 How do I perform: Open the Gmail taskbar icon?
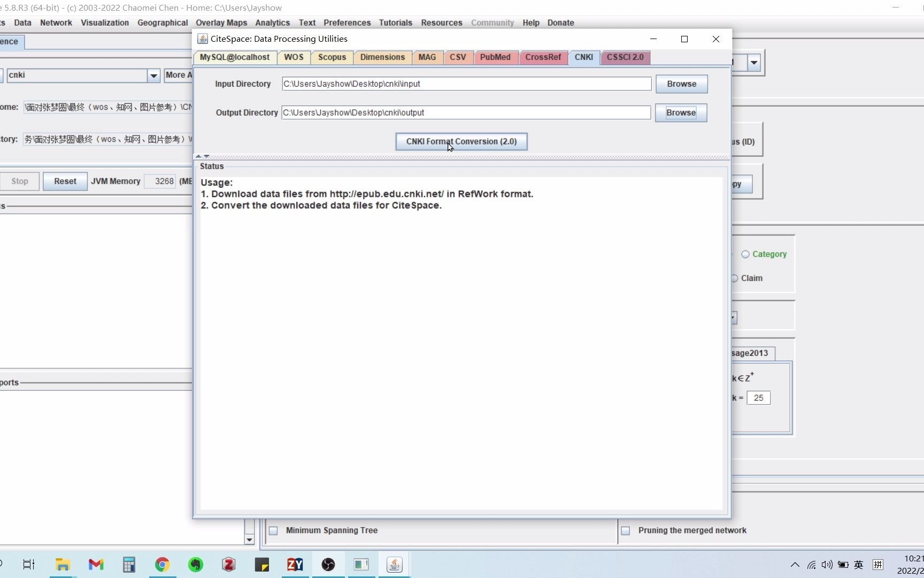(96, 564)
